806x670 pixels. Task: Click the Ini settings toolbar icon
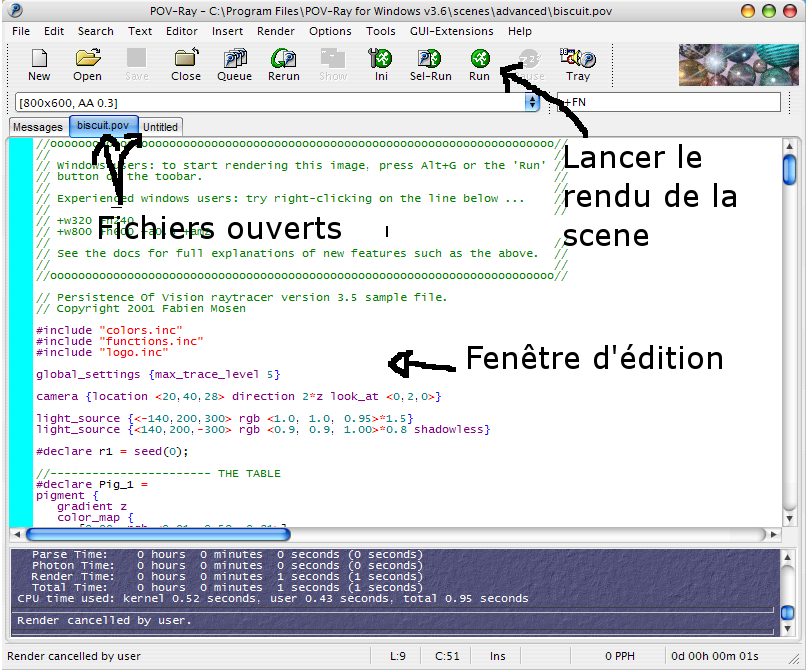point(381,63)
